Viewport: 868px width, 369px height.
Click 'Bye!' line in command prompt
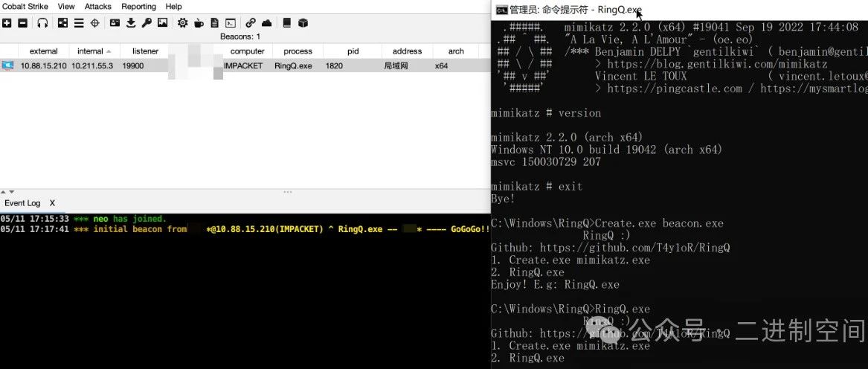pos(504,199)
